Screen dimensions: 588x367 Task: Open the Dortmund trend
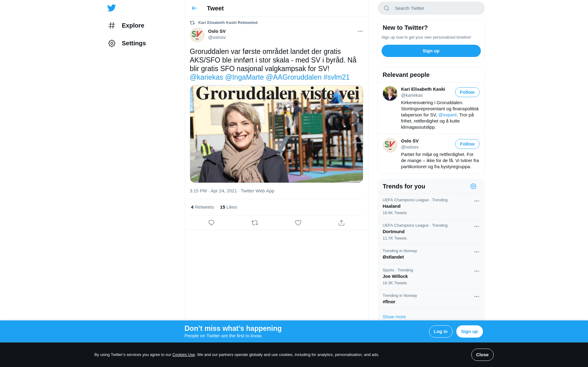431,232
